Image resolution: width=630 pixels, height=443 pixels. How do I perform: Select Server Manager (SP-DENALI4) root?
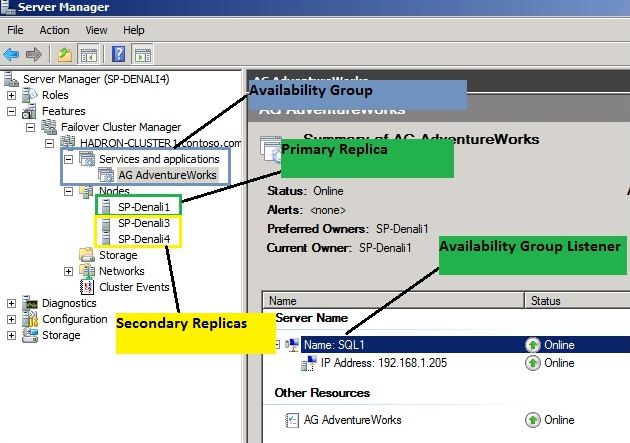pyautogui.click(x=96, y=79)
